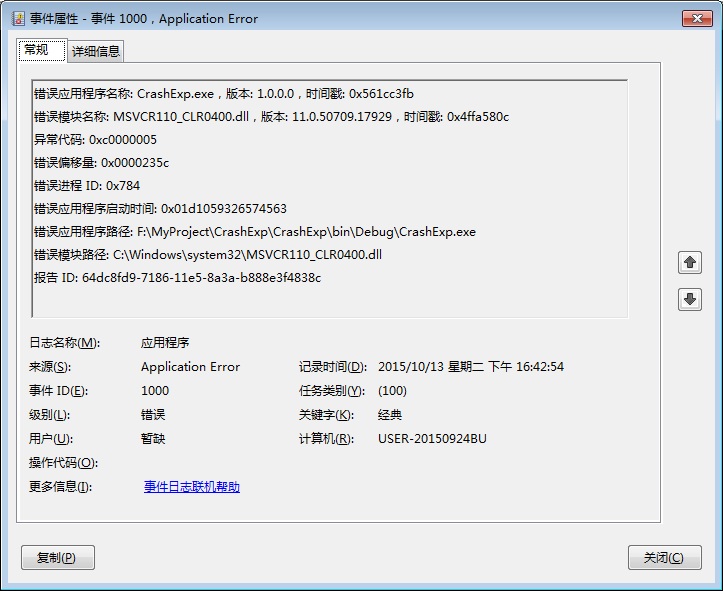Click the faulting process ID 0x784 line
Screen dimensions: 723x591
coord(87,186)
